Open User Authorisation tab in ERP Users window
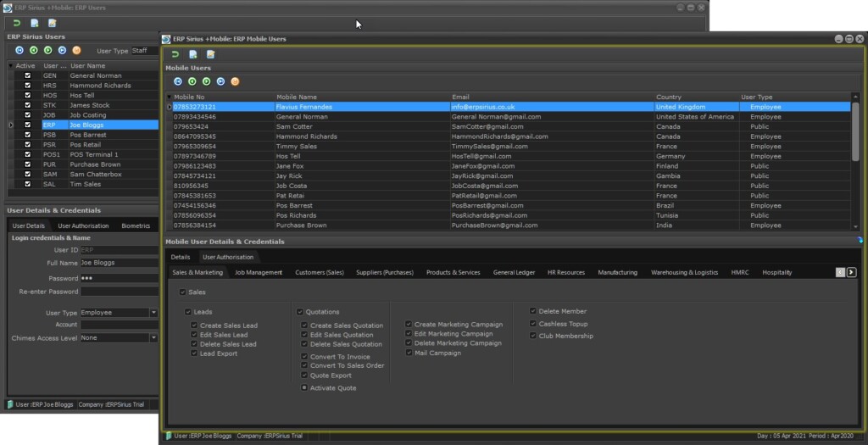Viewport: 868px width, 445px height. coord(83,225)
